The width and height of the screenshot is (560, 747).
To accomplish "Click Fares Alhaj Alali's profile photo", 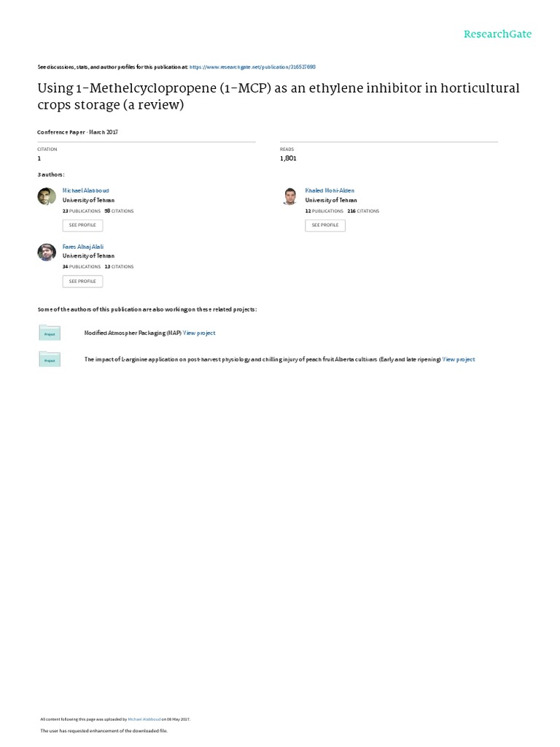I will point(47,252).
